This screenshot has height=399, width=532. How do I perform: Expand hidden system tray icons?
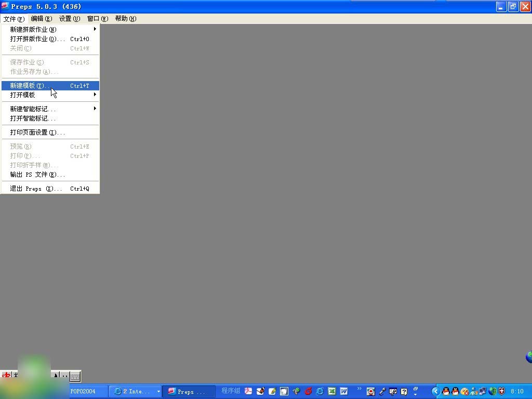pos(436,392)
